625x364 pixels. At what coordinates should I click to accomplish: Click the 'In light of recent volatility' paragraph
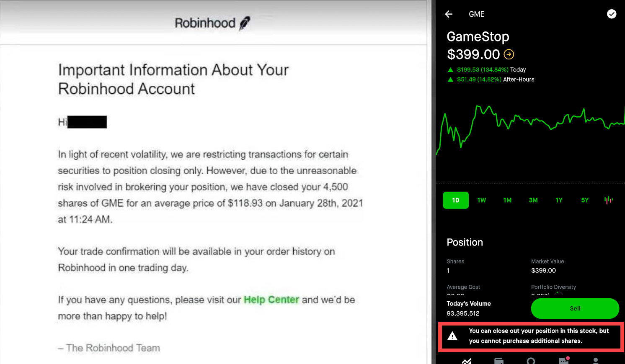tap(210, 187)
